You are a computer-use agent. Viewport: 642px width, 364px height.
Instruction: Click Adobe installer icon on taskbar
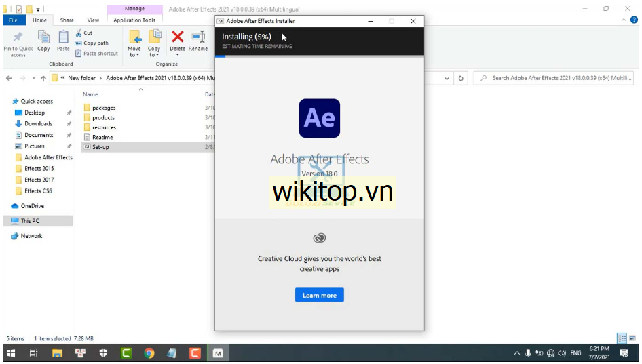coord(218,353)
